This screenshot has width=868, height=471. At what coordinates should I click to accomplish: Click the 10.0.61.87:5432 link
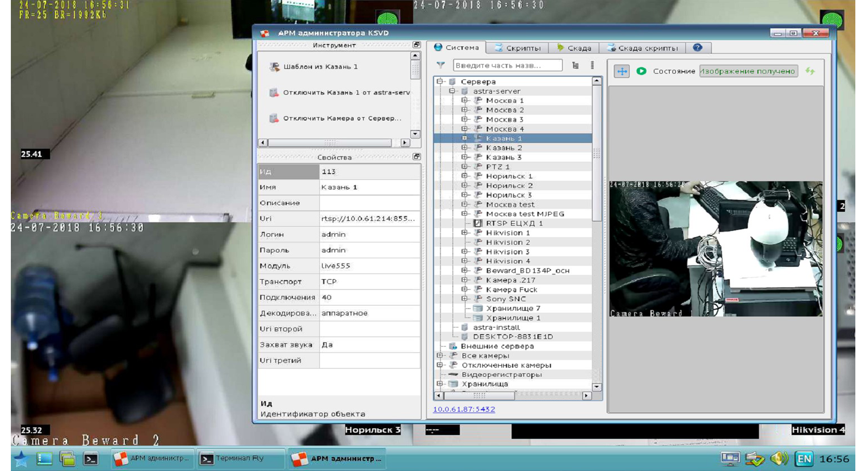[464, 409]
